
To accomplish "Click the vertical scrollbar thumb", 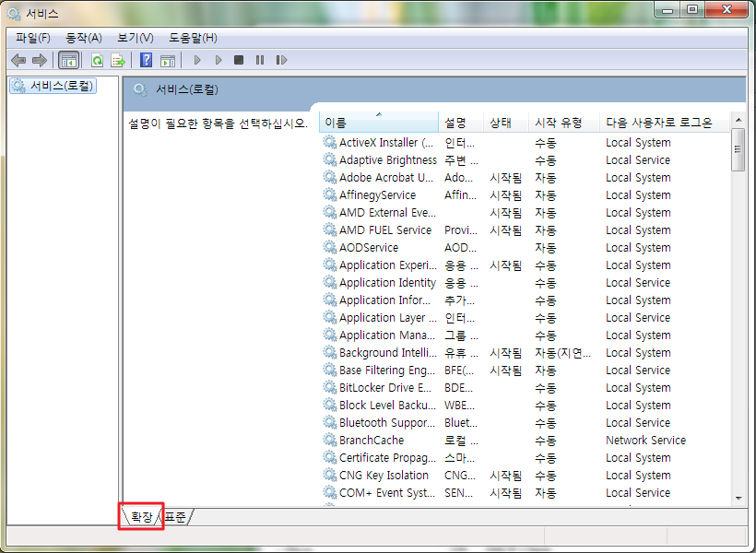I will tap(738, 149).
